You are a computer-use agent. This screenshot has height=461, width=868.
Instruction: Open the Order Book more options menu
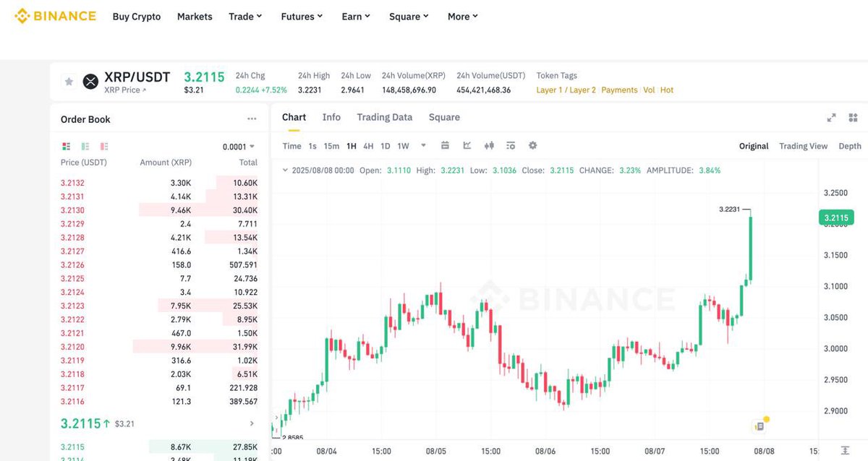point(252,119)
